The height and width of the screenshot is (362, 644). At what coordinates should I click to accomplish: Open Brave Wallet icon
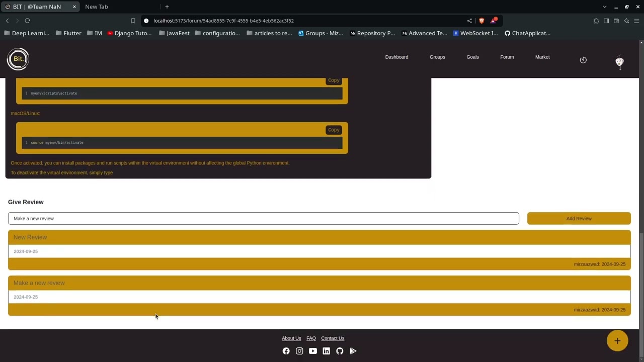coord(616,21)
